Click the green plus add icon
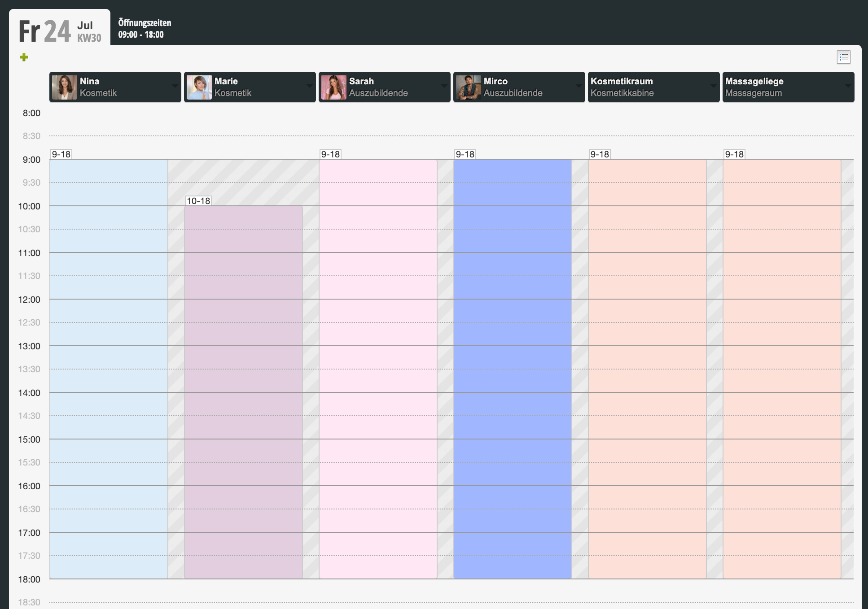 tap(24, 57)
